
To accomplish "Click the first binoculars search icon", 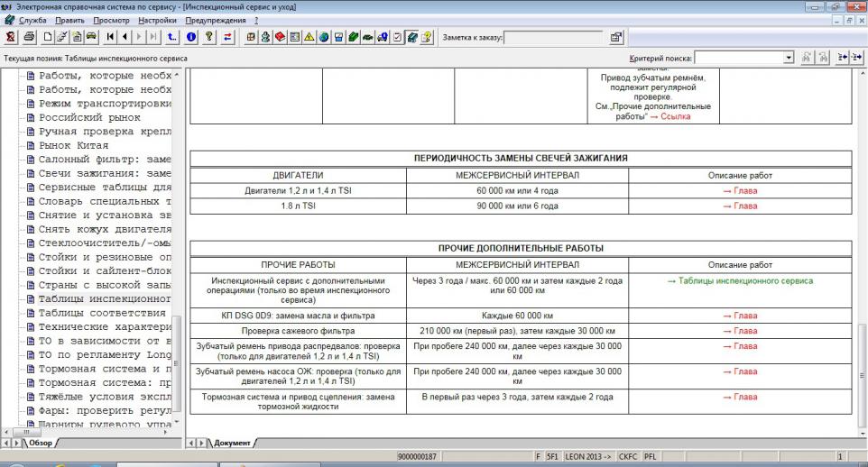I will pyautogui.click(x=807, y=57).
